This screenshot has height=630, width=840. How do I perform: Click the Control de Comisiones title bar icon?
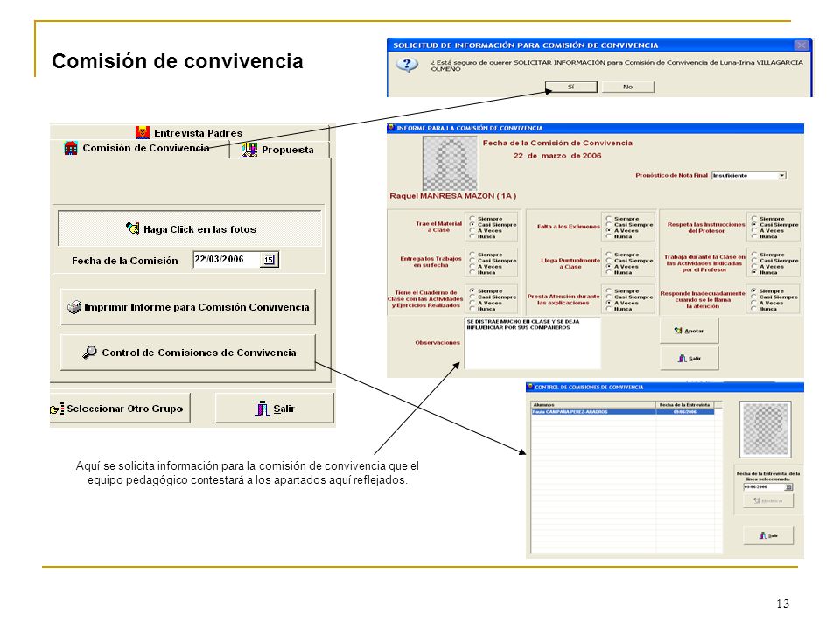530,387
